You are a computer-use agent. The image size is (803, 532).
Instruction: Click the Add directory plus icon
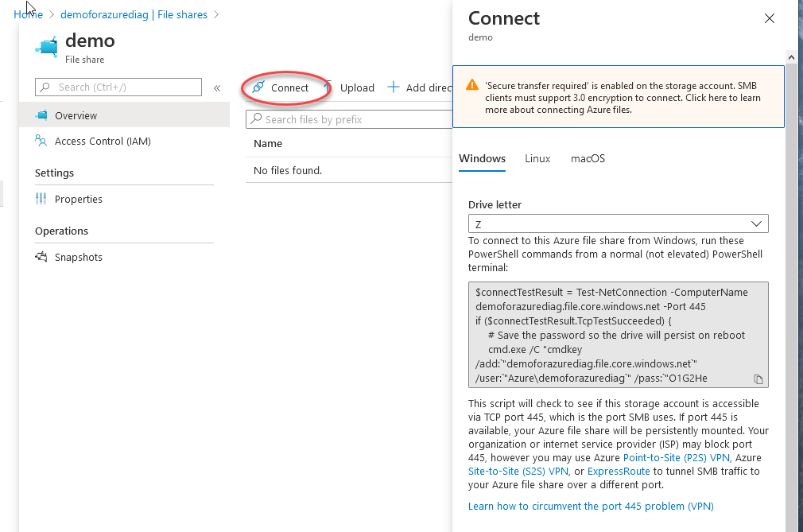coord(394,87)
